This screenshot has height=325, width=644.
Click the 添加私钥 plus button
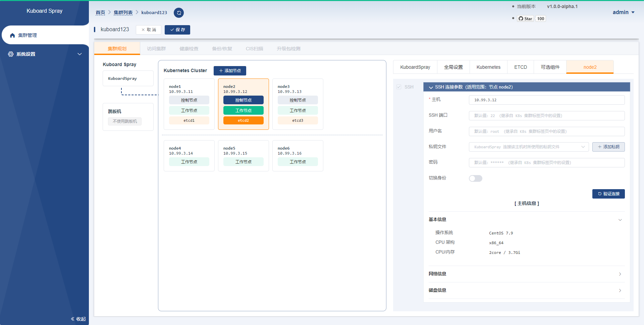pyautogui.click(x=608, y=147)
